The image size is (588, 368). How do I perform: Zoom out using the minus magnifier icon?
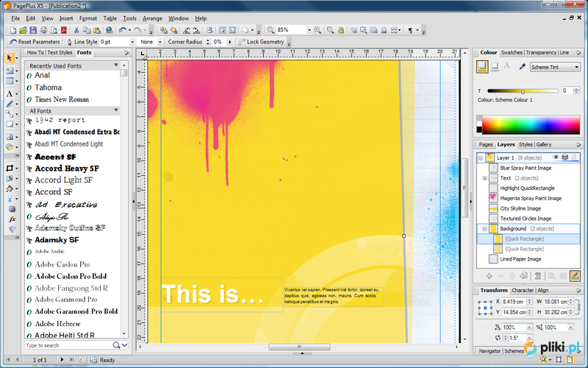(x=270, y=30)
